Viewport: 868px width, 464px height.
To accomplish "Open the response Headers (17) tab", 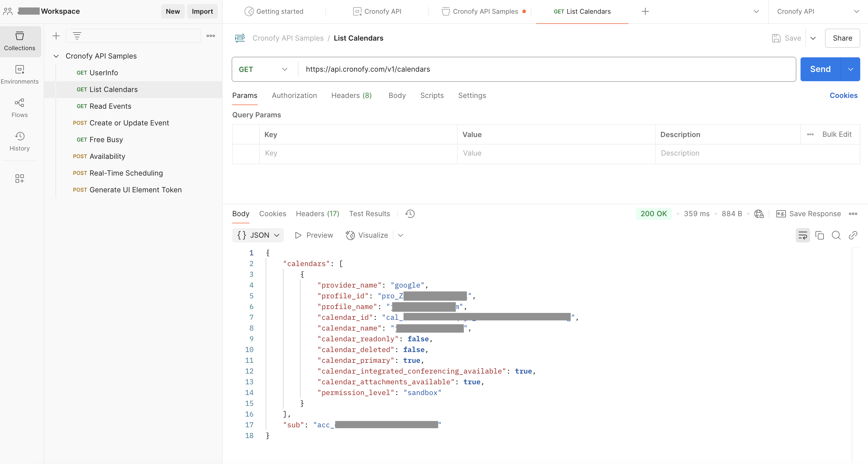I will click(x=317, y=213).
